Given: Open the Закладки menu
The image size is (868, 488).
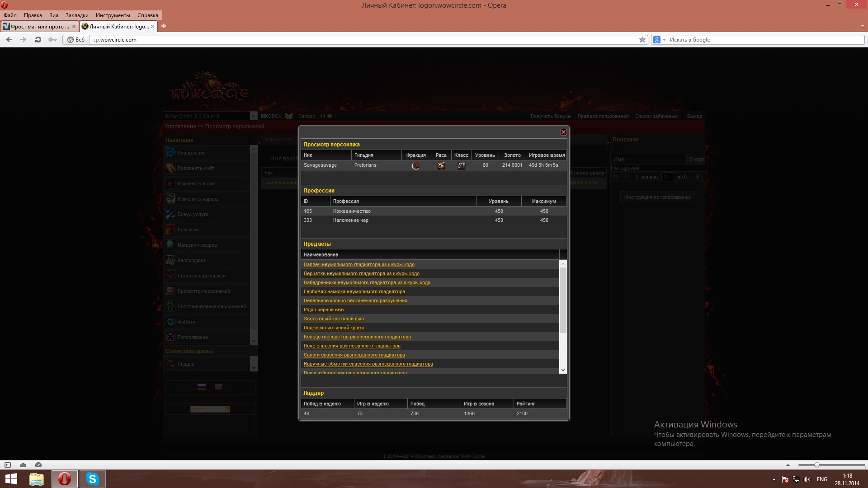Looking at the screenshot, I should [77, 15].
